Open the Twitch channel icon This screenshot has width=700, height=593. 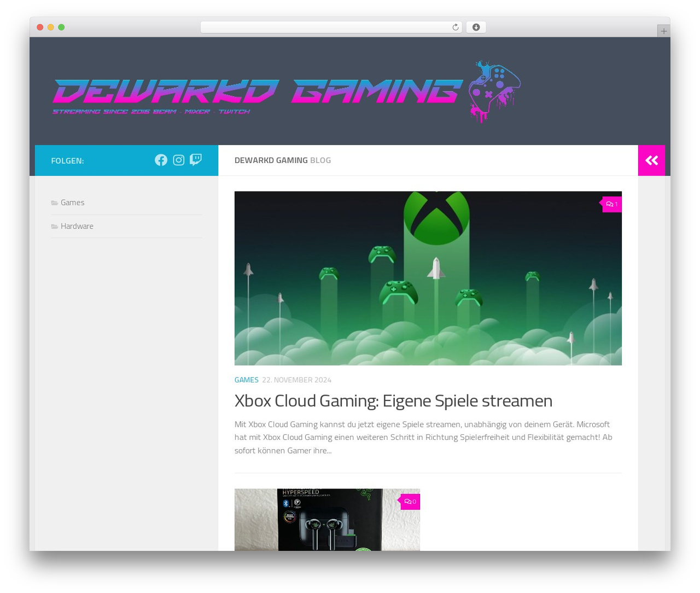click(196, 160)
